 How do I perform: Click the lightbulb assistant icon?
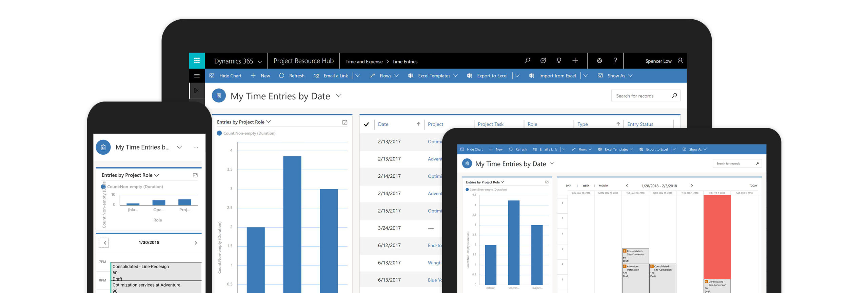559,61
